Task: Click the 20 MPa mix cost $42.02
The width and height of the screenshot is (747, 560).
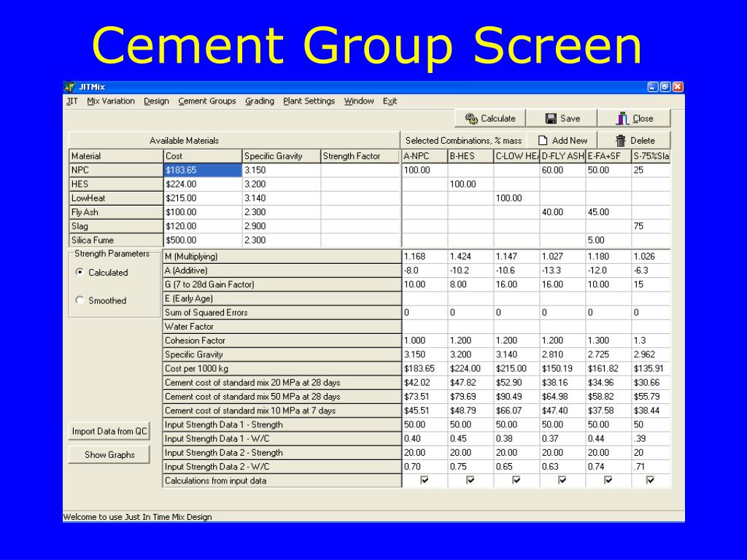Action: pyautogui.click(x=425, y=382)
